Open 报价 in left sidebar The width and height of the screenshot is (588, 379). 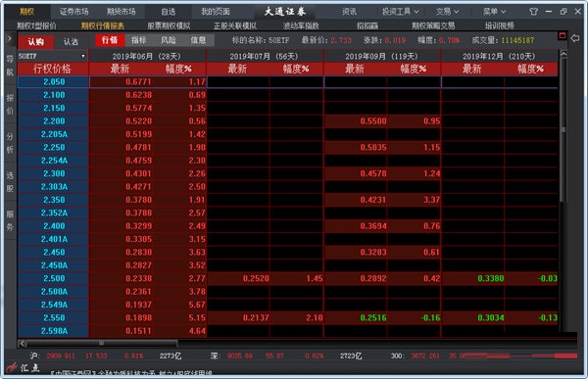10,105
